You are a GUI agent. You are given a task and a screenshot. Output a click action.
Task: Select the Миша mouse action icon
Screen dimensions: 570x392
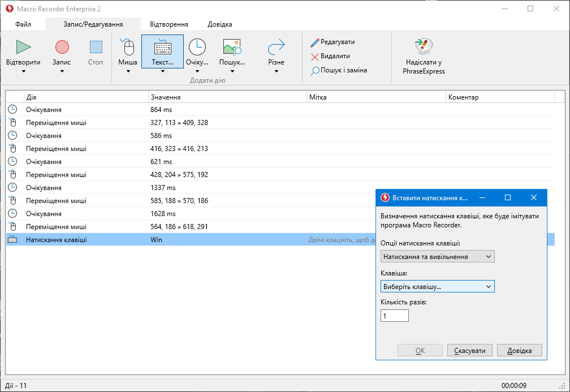tap(128, 47)
